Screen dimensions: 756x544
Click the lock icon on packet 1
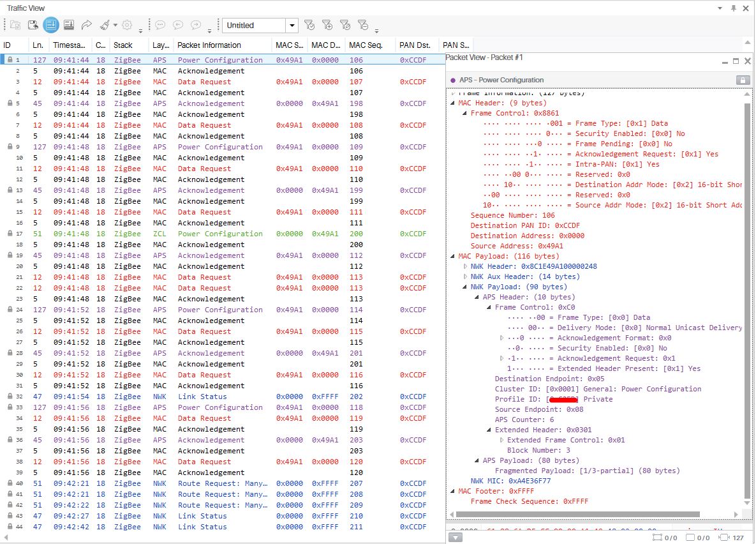10,60
